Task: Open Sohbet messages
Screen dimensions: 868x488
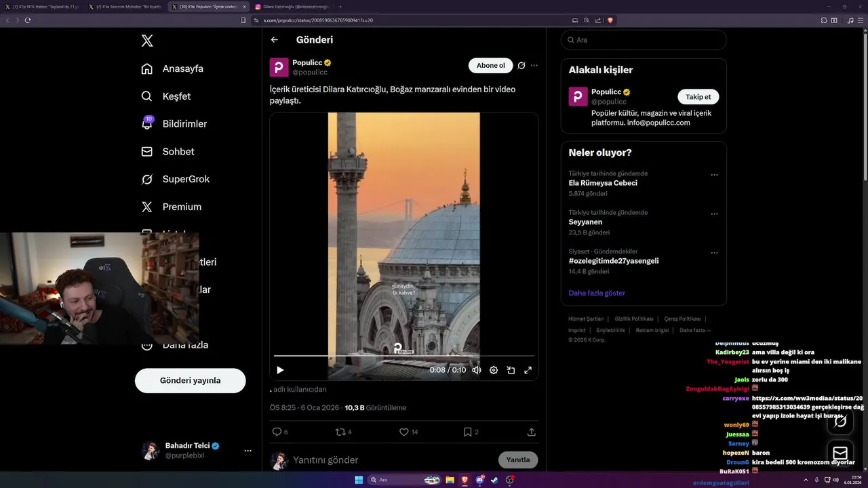Action: coord(167,152)
